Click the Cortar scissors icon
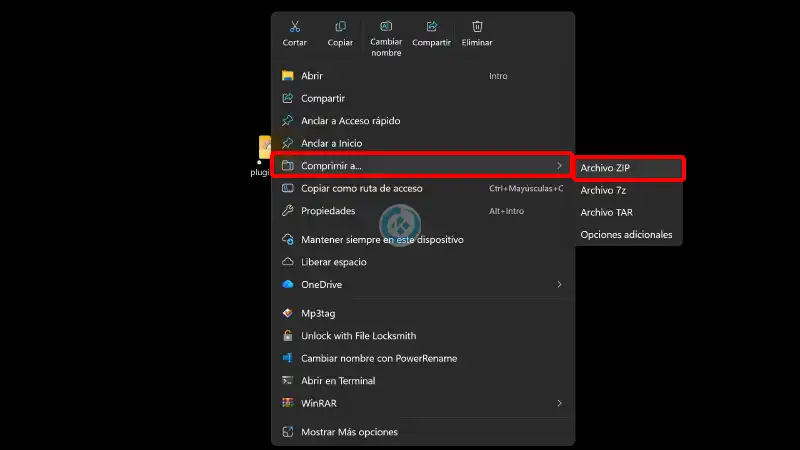The image size is (800, 450). coord(294,27)
